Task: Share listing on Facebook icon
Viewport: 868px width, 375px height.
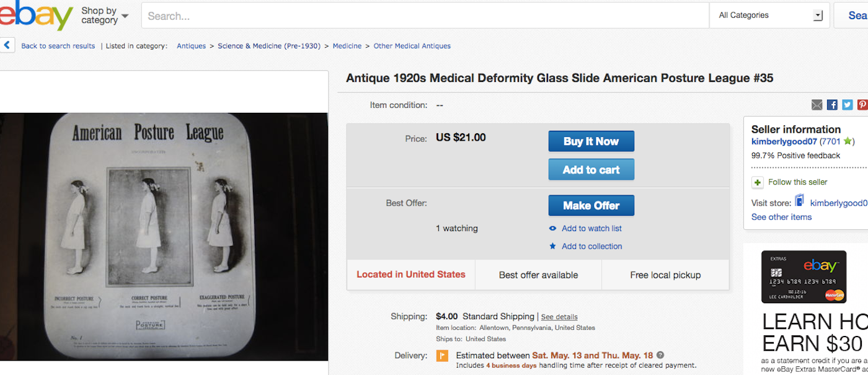Action: [x=832, y=105]
